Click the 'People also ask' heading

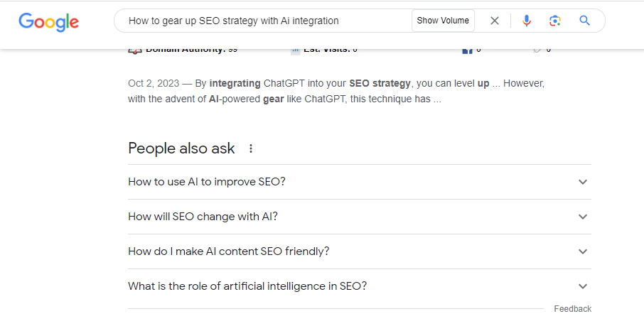pos(181,148)
